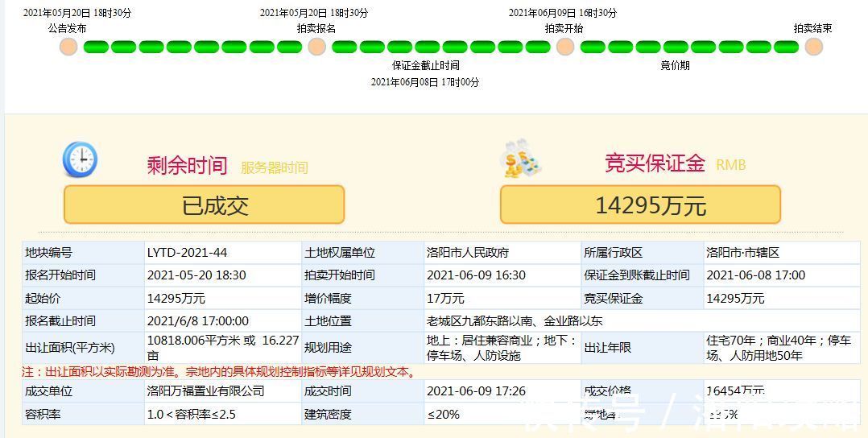The height and width of the screenshot is (438, 868).
Task: Click the value 2021/6/8 17:00:00
Action: pos(198,321)
